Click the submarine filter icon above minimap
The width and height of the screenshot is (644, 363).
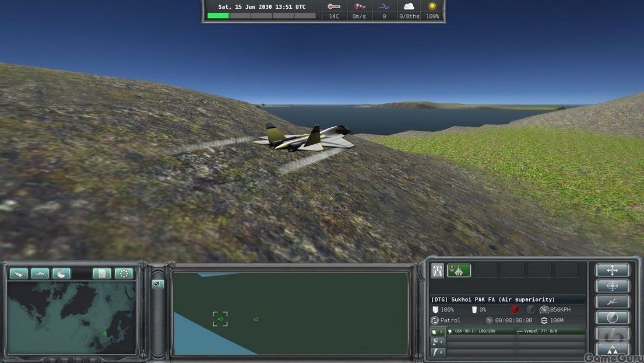pos(40,273)
